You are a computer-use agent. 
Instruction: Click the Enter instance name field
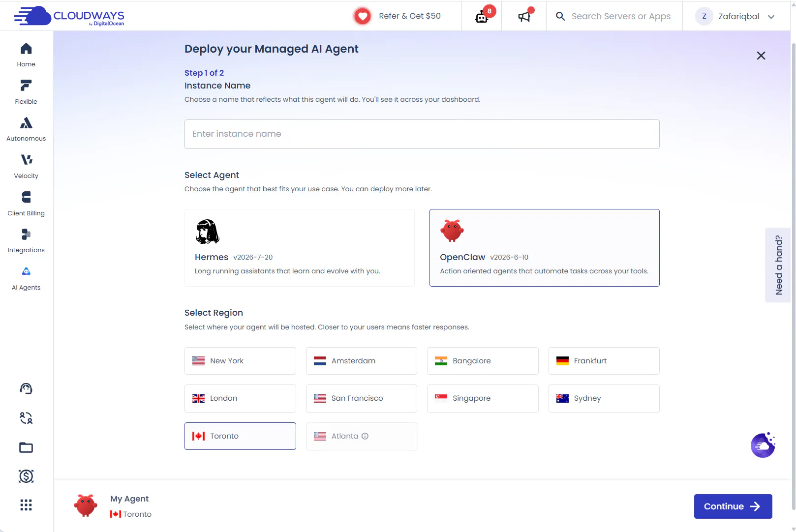(x=422, y=134)
